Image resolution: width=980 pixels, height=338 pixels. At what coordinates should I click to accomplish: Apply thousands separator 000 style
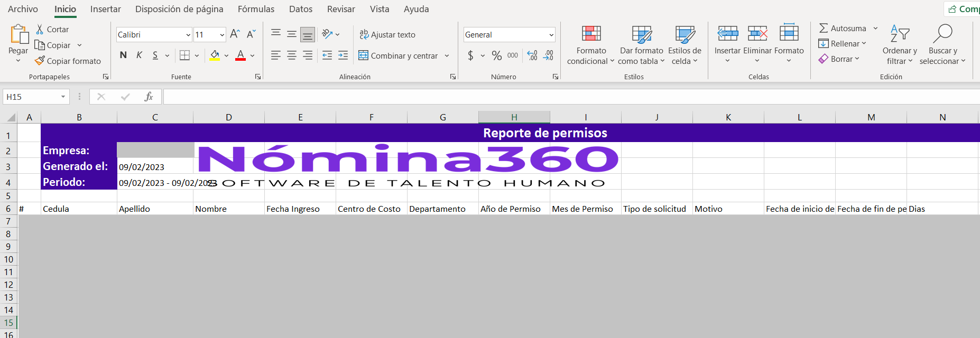point(513,55)
